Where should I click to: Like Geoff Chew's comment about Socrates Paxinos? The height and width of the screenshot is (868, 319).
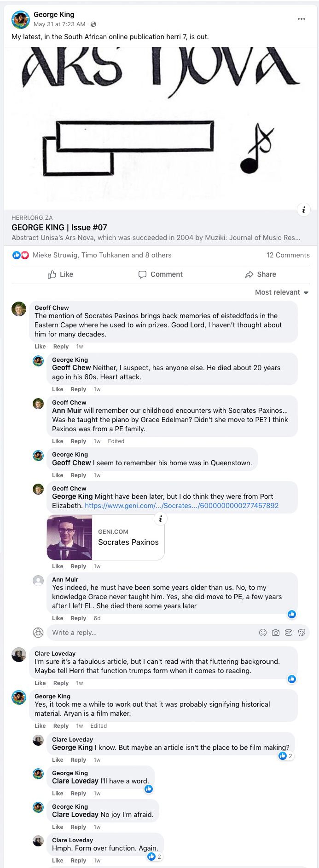(x=40, y=347)
